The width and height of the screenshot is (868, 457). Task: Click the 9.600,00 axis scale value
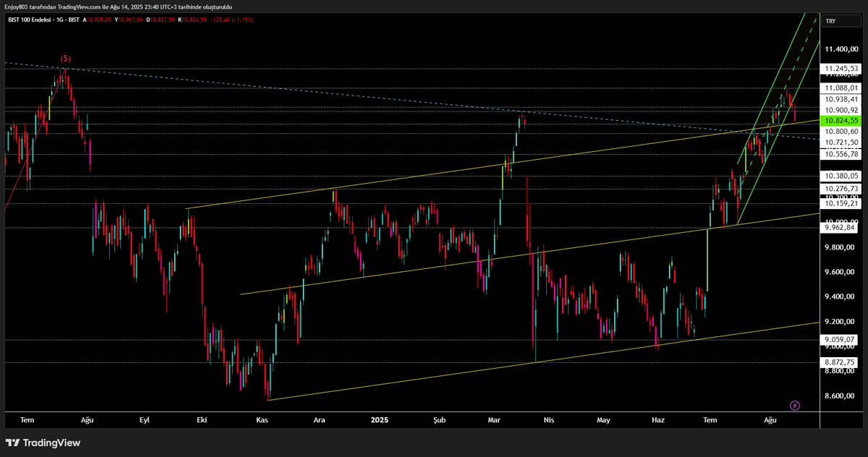[x=840, y=272]
